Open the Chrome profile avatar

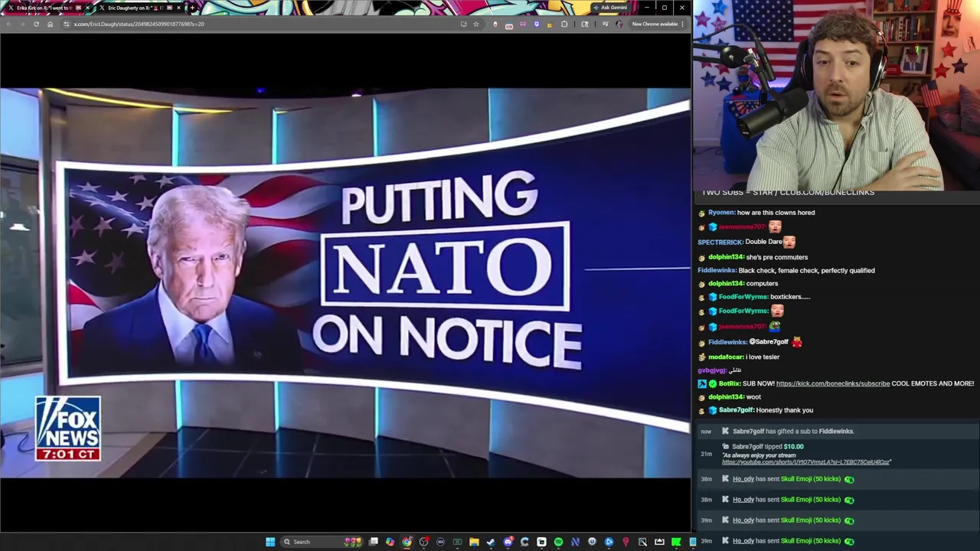click(x=619, y=24)
